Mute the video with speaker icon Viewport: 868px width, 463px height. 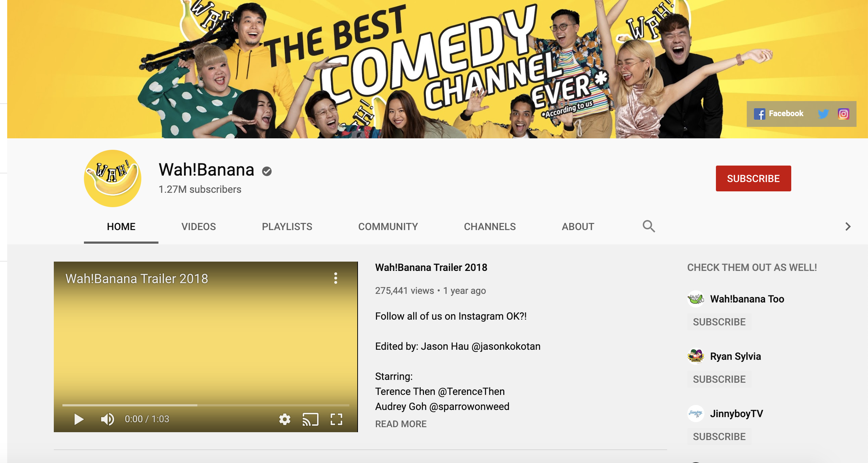(x=107, y=419)
